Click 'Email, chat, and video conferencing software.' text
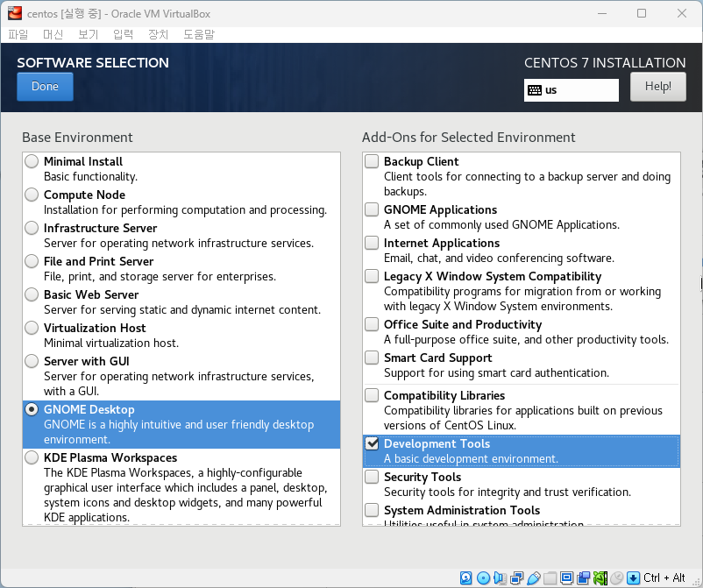Image resolution: width=703 pixels, height=588 pixels. coord(499,258)
